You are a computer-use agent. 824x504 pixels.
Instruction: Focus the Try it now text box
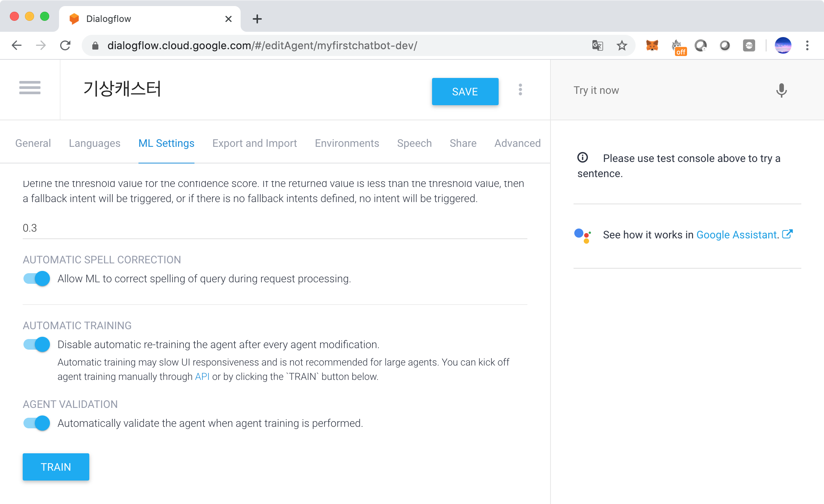pyautogui.click(x=666, y=90)
